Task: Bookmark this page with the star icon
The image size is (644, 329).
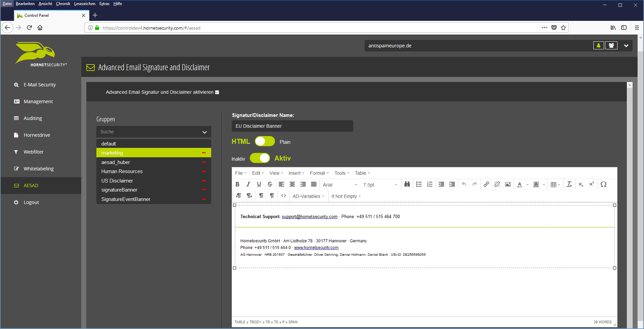Action: [x=563, y=28]
